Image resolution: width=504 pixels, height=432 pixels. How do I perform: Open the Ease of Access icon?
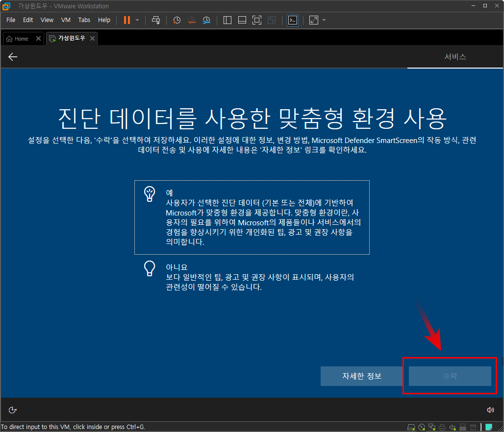pos(13,410)
